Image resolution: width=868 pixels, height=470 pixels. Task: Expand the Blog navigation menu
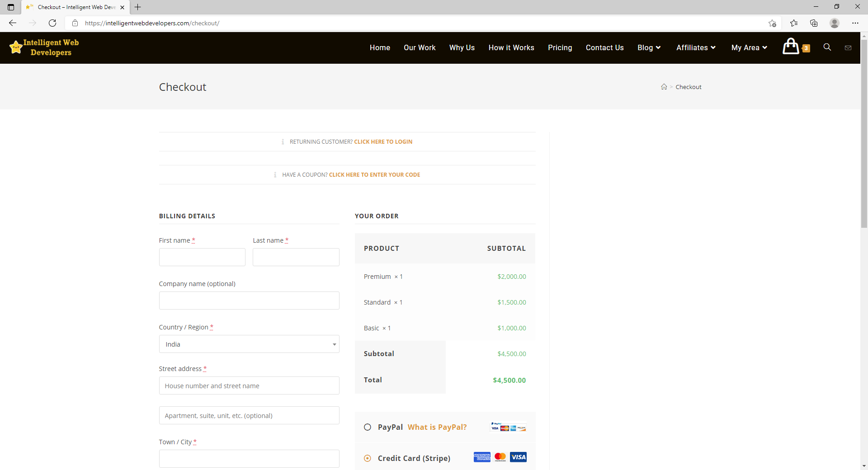(x=649, y=47)
